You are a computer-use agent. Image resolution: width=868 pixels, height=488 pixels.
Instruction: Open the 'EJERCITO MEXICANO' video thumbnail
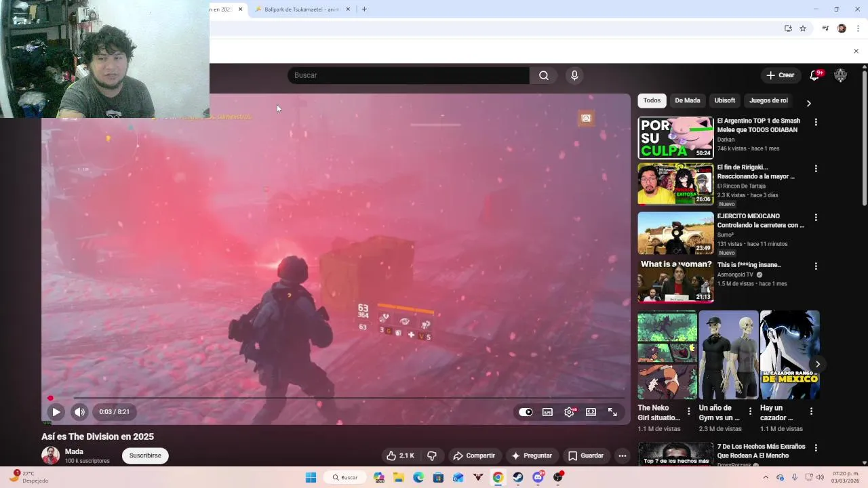(x=675, y=233)
